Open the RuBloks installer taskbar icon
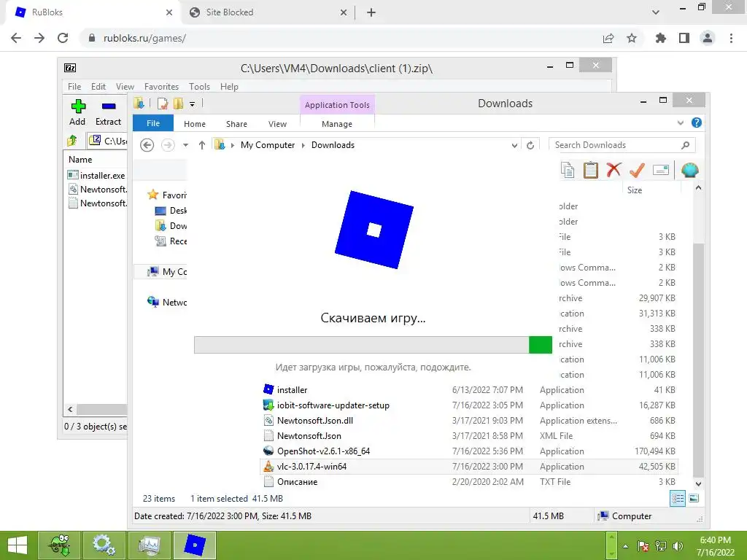This screenshot has height=560, width=747. tap(194, 545)
